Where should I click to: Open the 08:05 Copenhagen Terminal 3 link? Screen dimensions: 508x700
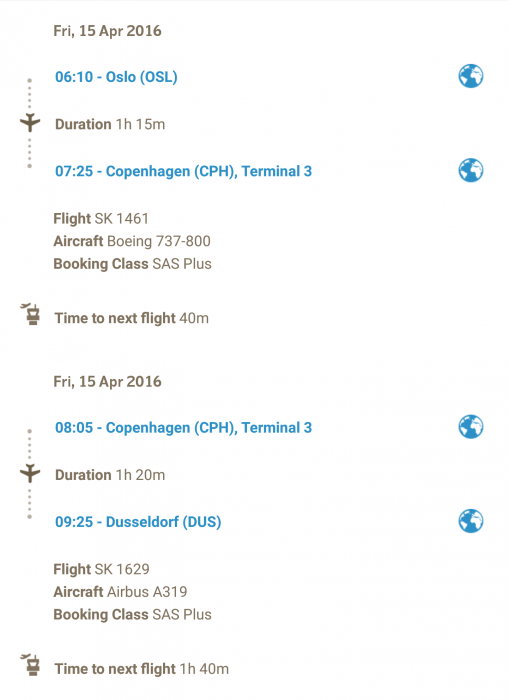(183, 428)
